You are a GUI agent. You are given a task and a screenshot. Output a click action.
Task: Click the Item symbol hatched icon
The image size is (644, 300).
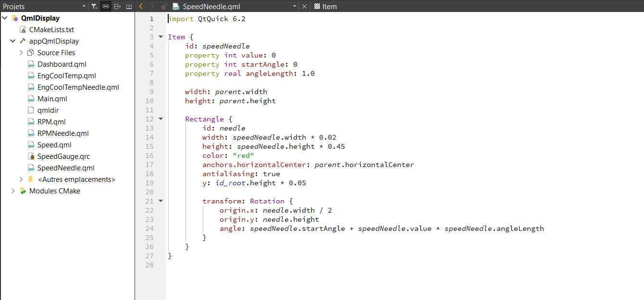click(x=317, y=7)
